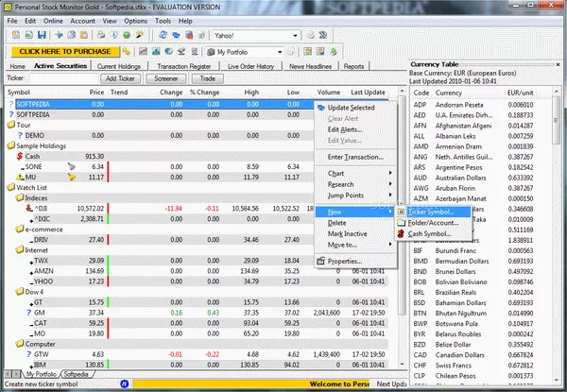Click the Cut toolbar icon
Viewport: 567px width, 392px height.
59,35
